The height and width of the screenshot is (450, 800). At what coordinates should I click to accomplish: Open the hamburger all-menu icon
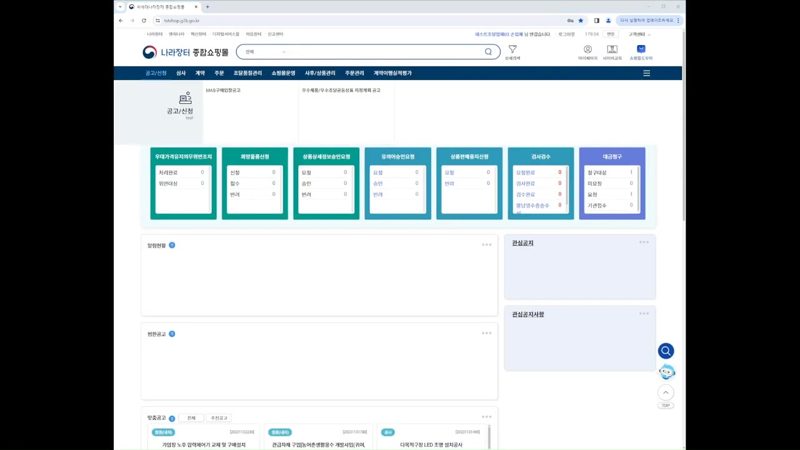646,73
